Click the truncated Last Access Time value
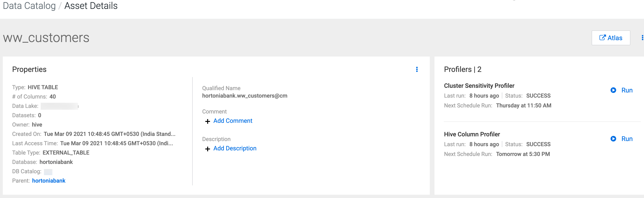The width and height of the screenshot is (644, 198). coord(116,143)
